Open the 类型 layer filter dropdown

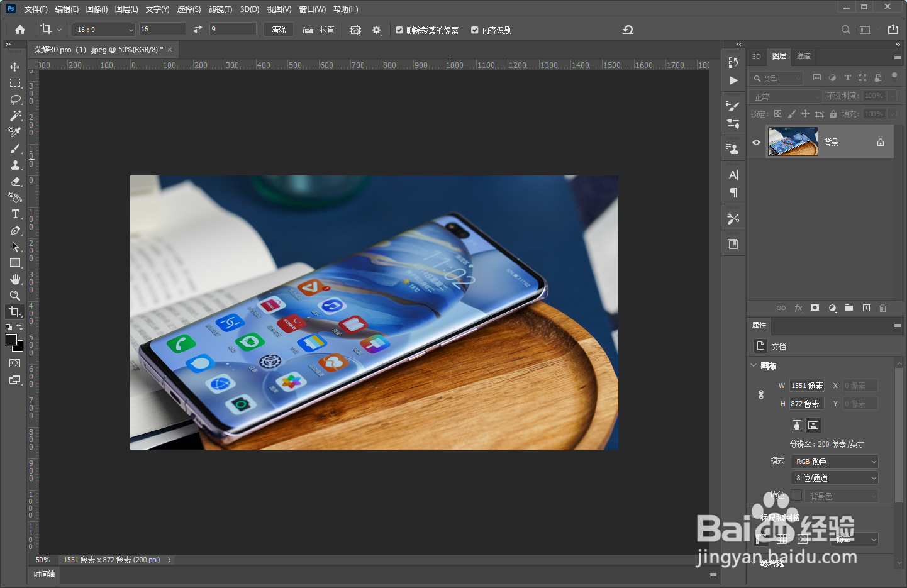[776, 78]
